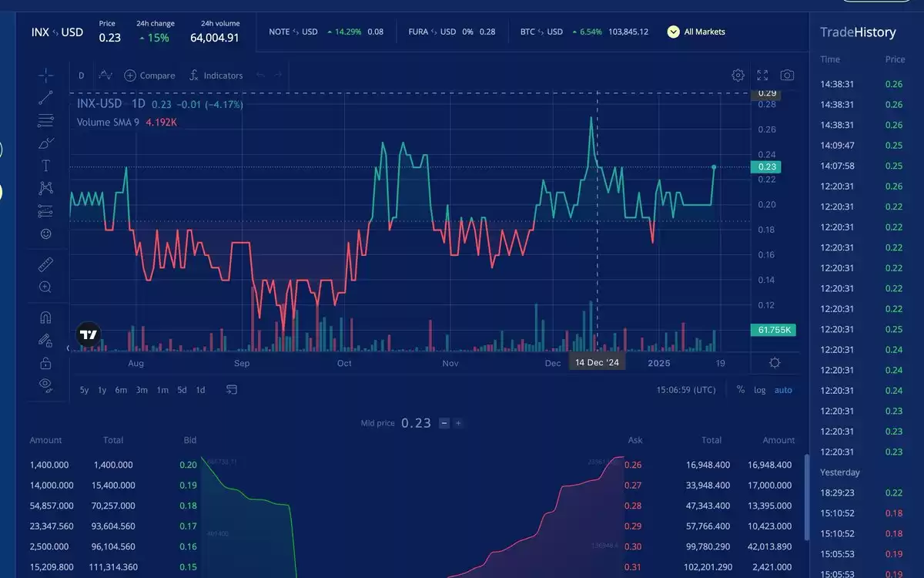This screenshot has width=924, height=578.
Task: Select the 0.18 bid price row
Action: click(113, 506)
